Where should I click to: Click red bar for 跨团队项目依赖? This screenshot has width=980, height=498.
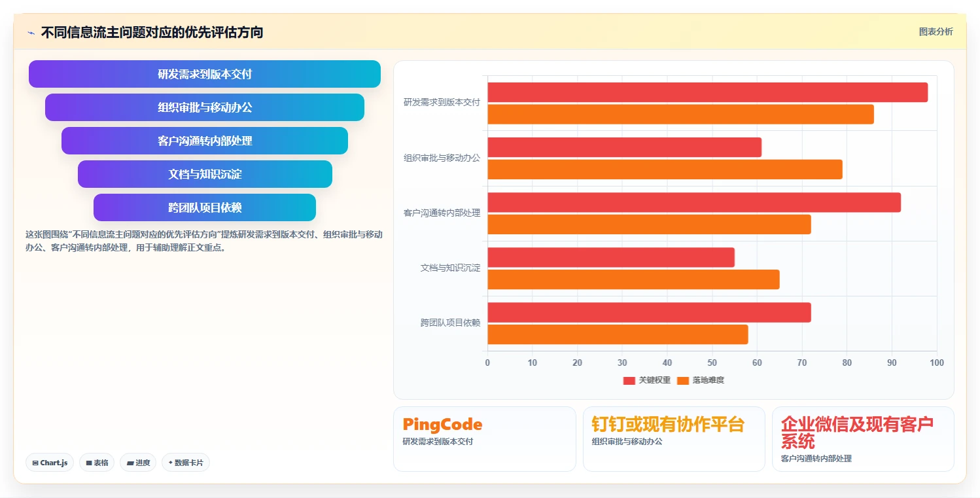coord(650,312)
